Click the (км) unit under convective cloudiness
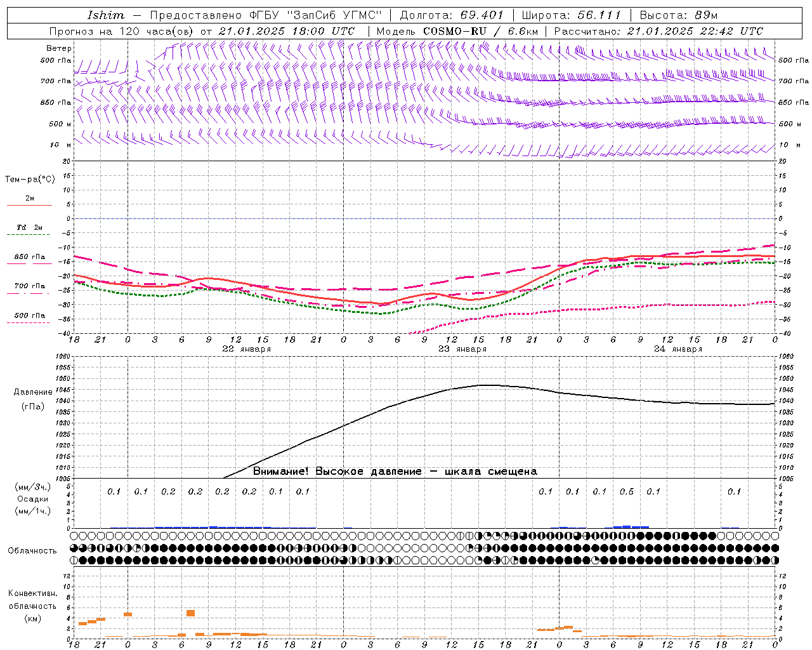The width and height of the screenshot is (812, 650). click(x=33, y=618)
